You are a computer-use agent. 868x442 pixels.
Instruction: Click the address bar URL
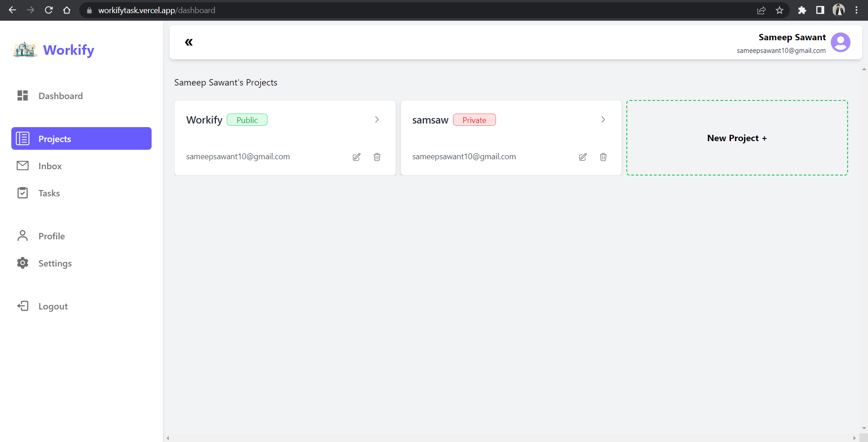coord(157,10)
